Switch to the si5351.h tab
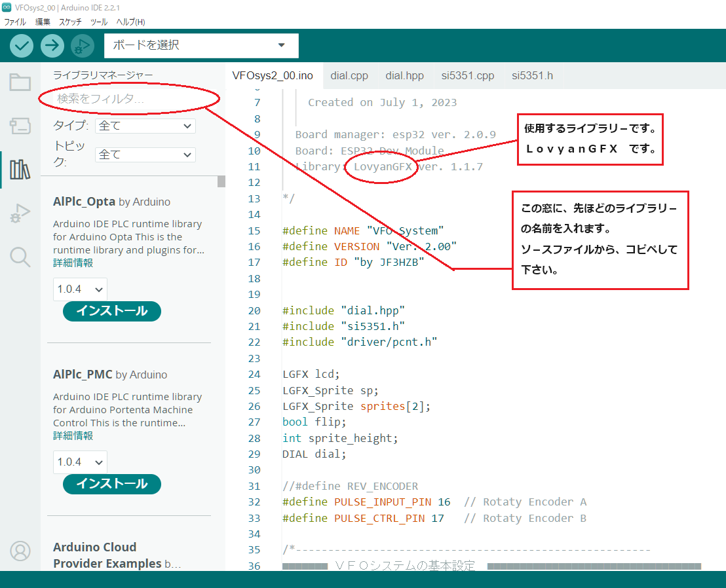Viewport: 726px width, 588px height. (533, 75)
